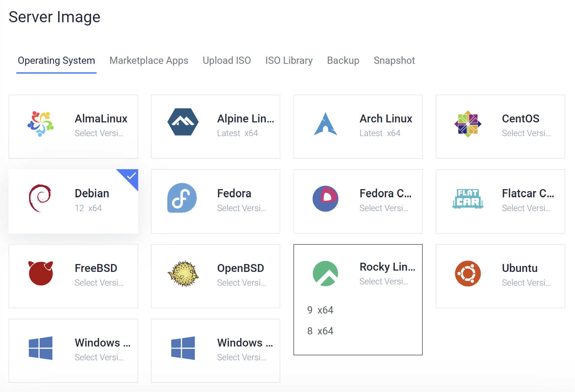Click the Server Image heading
The height and width of the screenshot is (392, 575).
[x=54, y=17]
